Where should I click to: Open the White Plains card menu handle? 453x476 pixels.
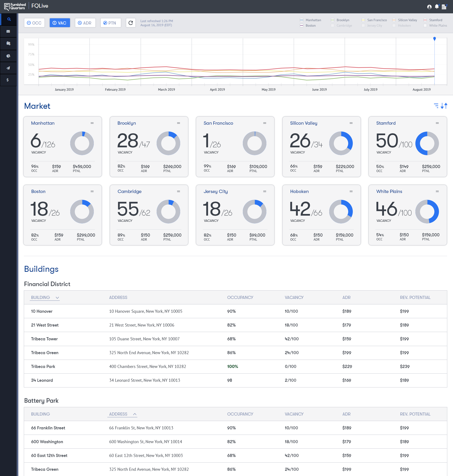coord(437,191)
